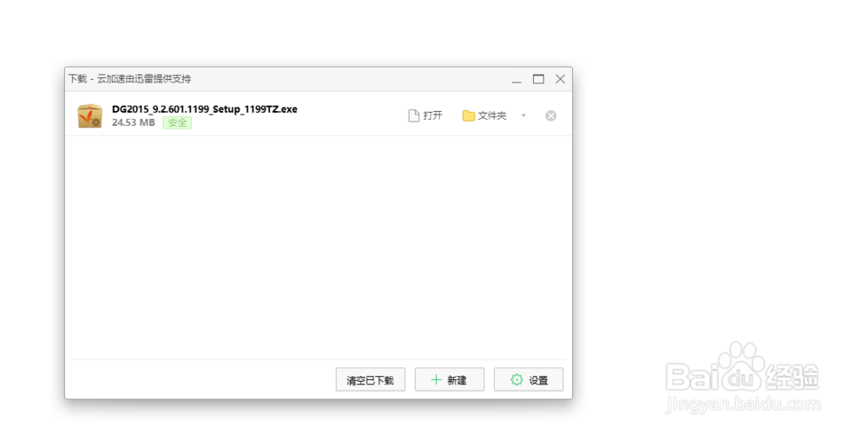Click the DG2015 installer package icon

pyautogui.click(x=89, y=115)
